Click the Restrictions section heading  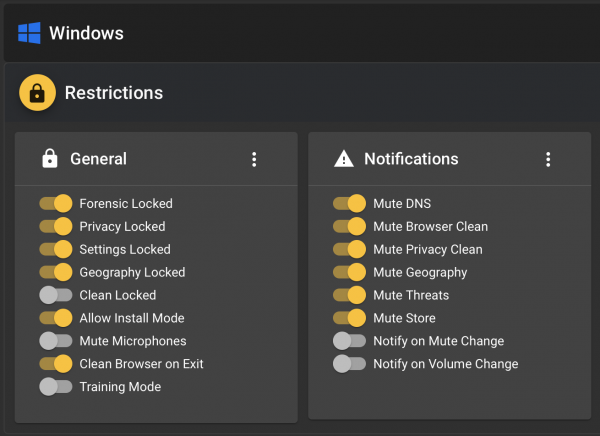[114, 93]
